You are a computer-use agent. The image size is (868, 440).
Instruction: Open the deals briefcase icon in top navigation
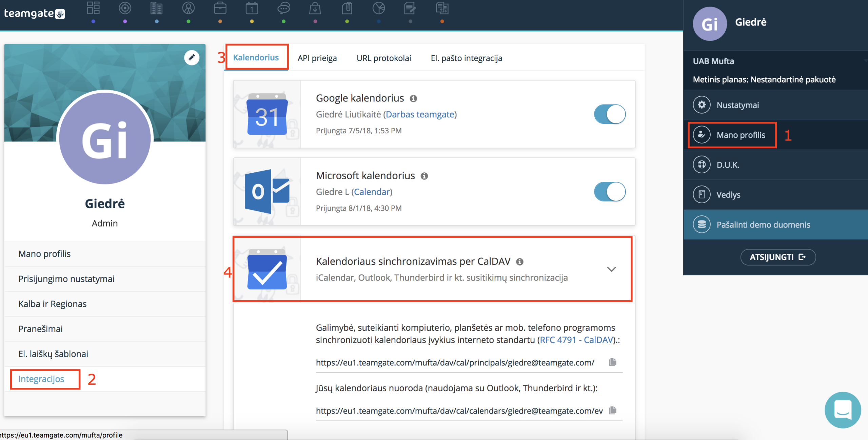(220, 8)
